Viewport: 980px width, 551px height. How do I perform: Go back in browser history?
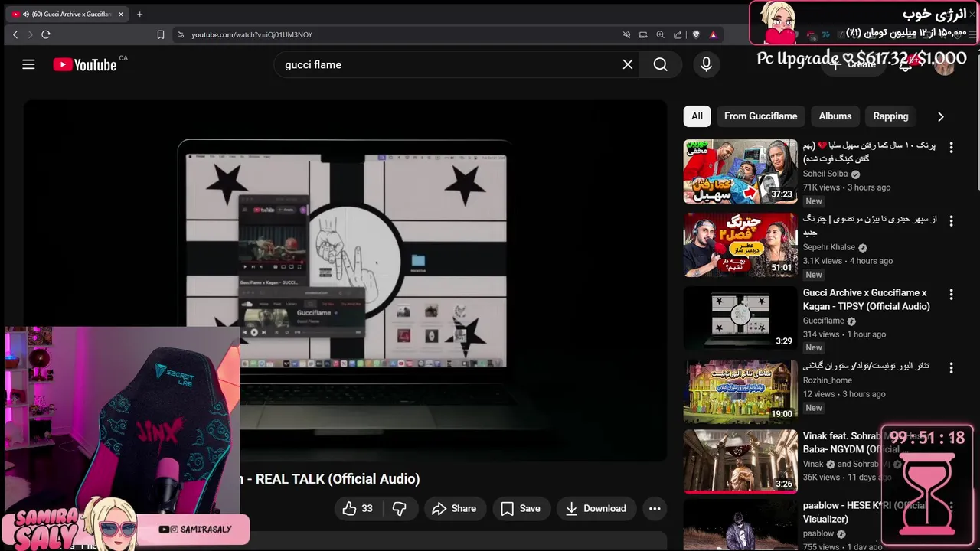click(x=15, y=34)
